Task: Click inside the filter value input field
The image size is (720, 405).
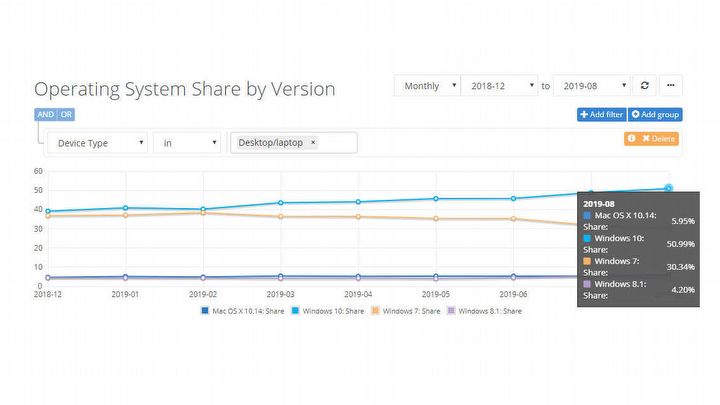Action: click(x=338, y=143)
